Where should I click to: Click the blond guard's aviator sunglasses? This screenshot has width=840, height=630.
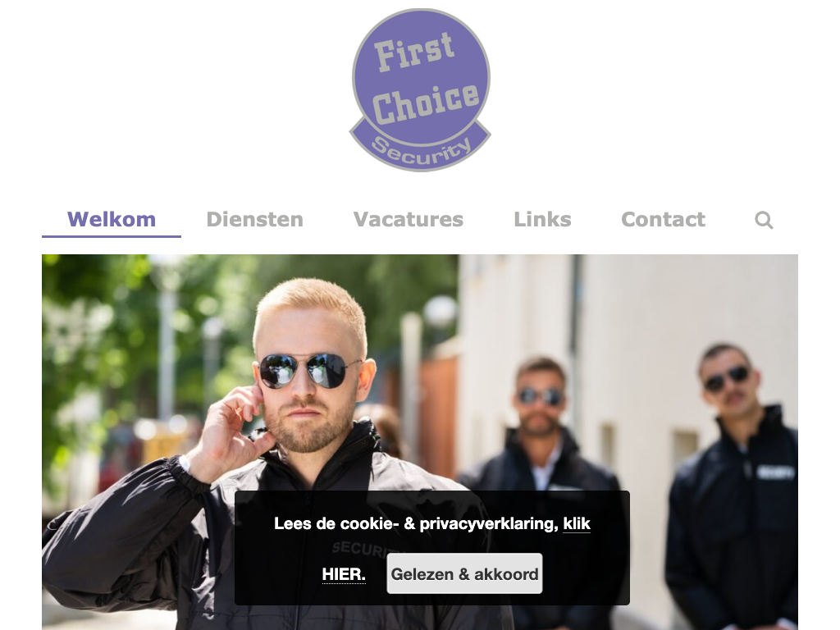tap(309, 370)
